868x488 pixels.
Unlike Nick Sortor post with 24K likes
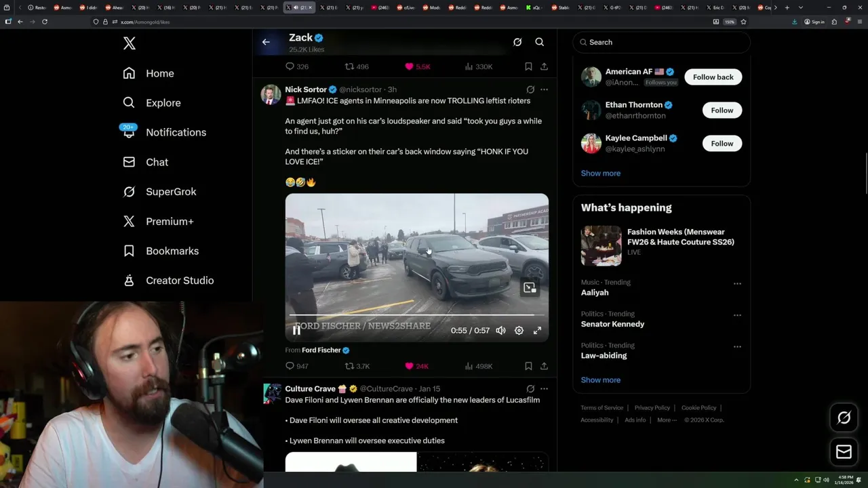[x=416, y=366]
